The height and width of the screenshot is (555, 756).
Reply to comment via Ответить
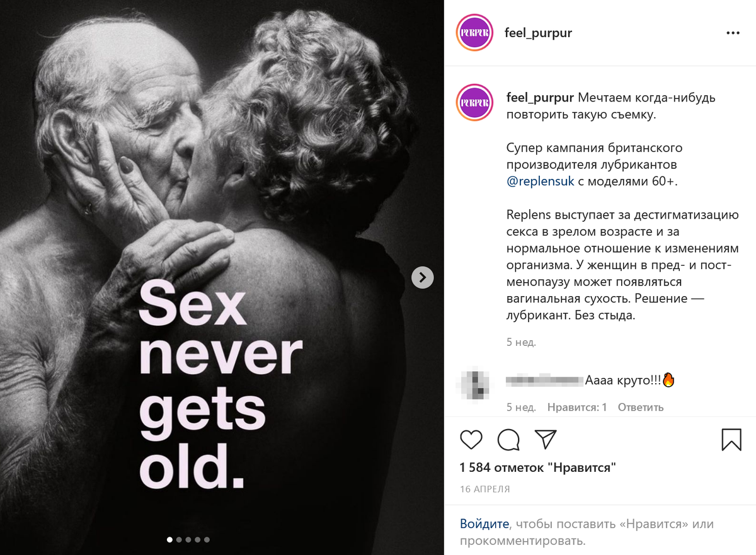641,407
